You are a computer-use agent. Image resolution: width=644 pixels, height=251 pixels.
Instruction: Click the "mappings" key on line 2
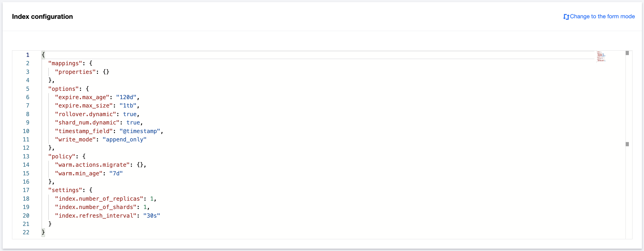(65, 63)
